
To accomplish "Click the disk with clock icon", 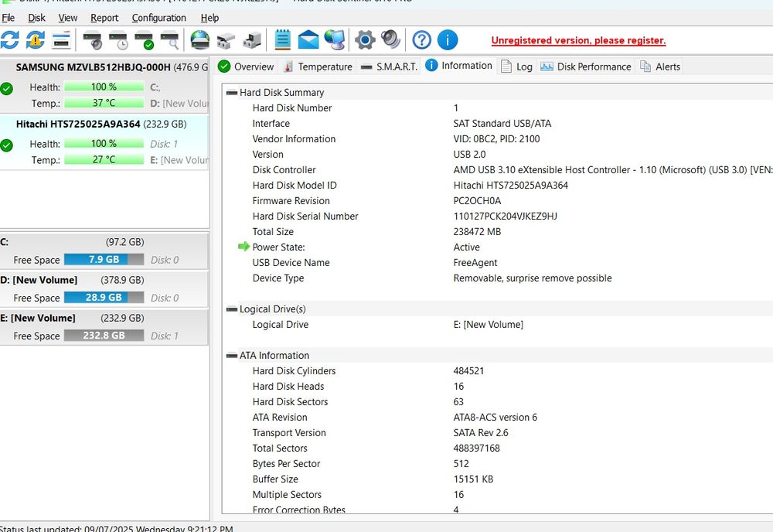I will pos(119,40).
